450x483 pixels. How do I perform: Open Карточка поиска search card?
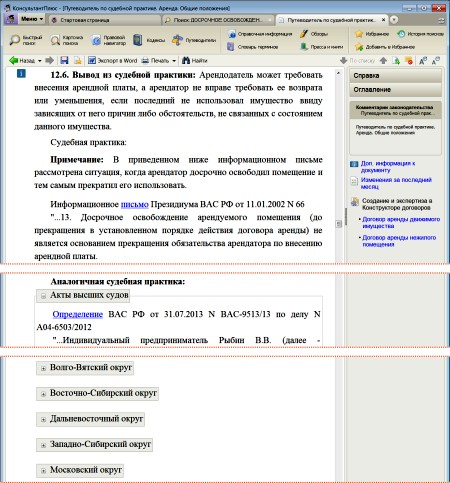coord(67,40)
